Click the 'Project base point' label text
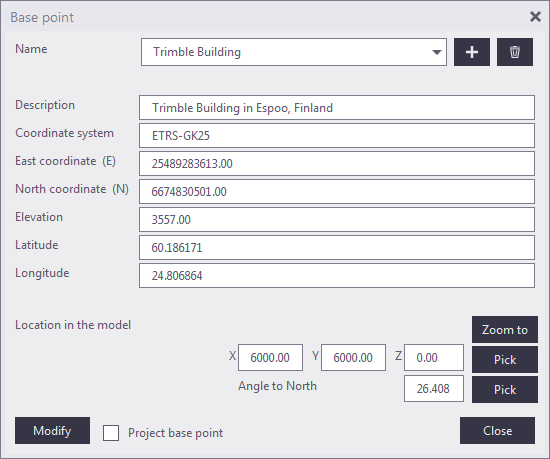Image resolution: width=550 pixels, height=459 pixels. 175,433
